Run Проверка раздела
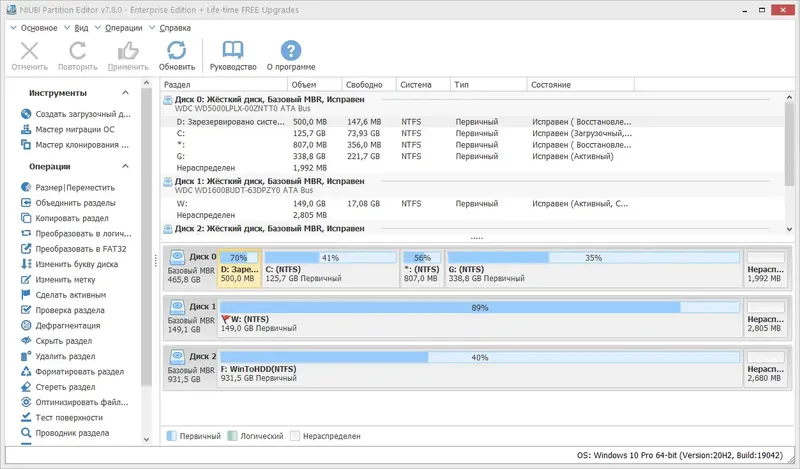The width and height of the screenshot is (800, 469). pos(63,310)
